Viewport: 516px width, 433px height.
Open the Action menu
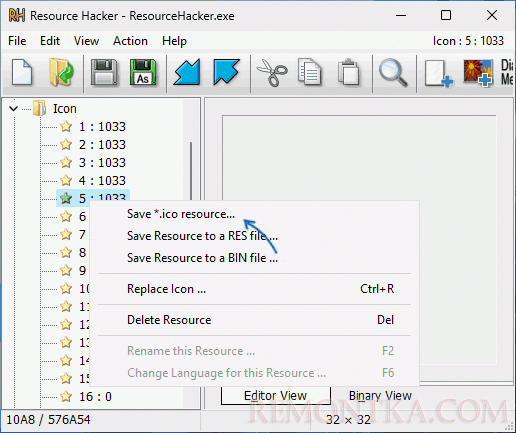130,41
